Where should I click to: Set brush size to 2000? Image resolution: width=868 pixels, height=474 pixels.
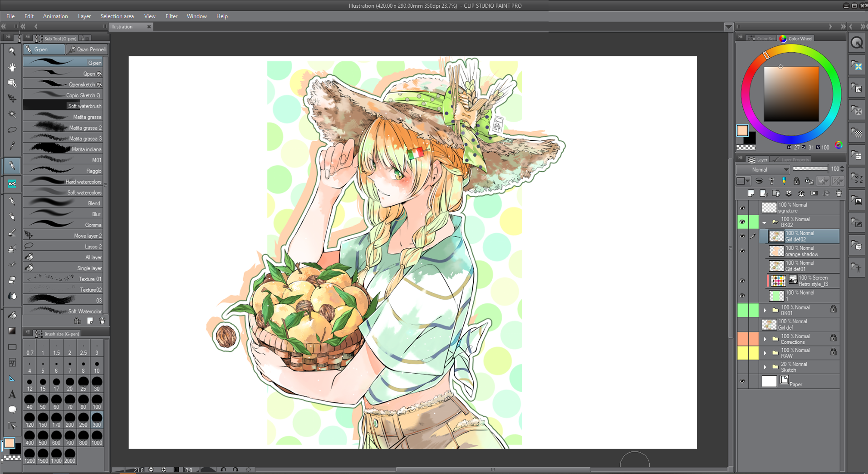point(70,456)
